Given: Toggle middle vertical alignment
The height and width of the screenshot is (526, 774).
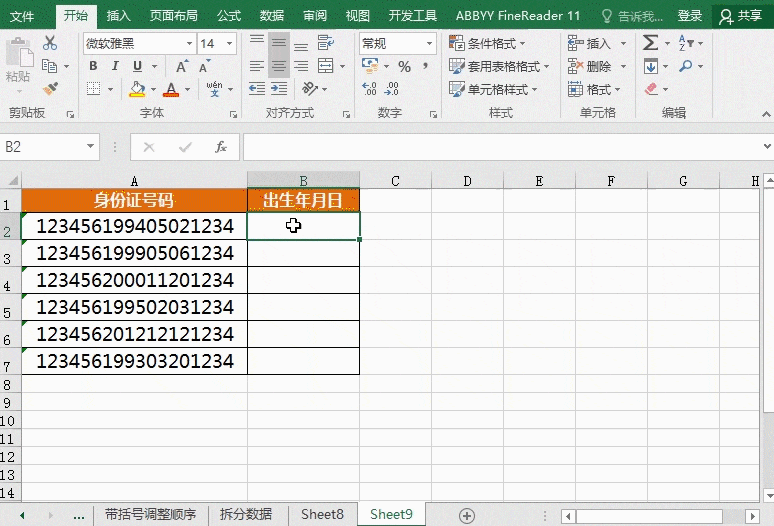Looking at the screenshot, I should (279, 43).
